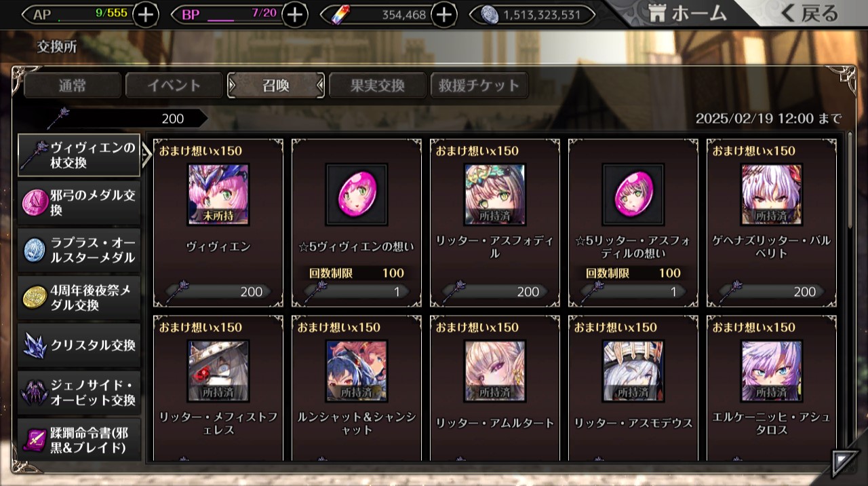Expand the corner triangle arrow button
Viewport: 868px width, 486px height.
pos(844,463)
